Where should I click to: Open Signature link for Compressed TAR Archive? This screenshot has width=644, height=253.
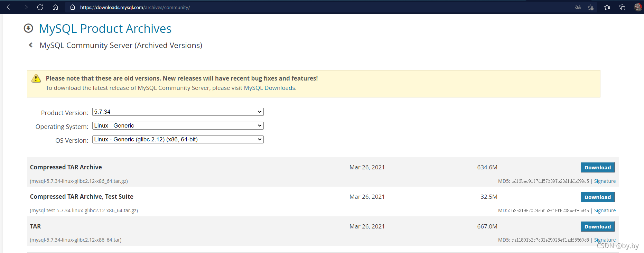(x=605, y=181)
